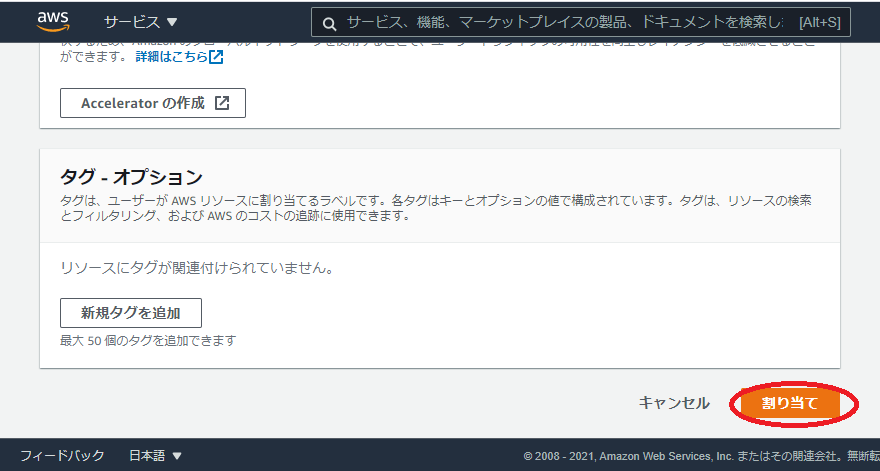This screenshot has height=471, width=880.
Task: Click the Accelerator の作成 button
Action: tap(153, 103)
